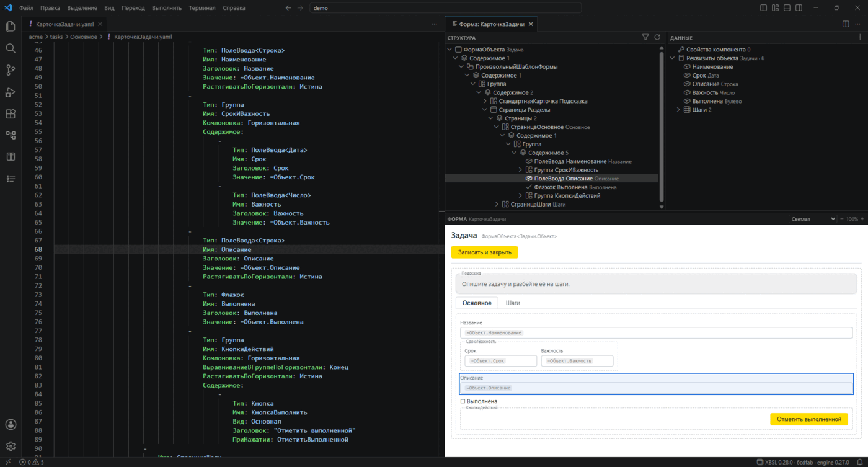Zoom in the form preview with plus

[862, 219]
